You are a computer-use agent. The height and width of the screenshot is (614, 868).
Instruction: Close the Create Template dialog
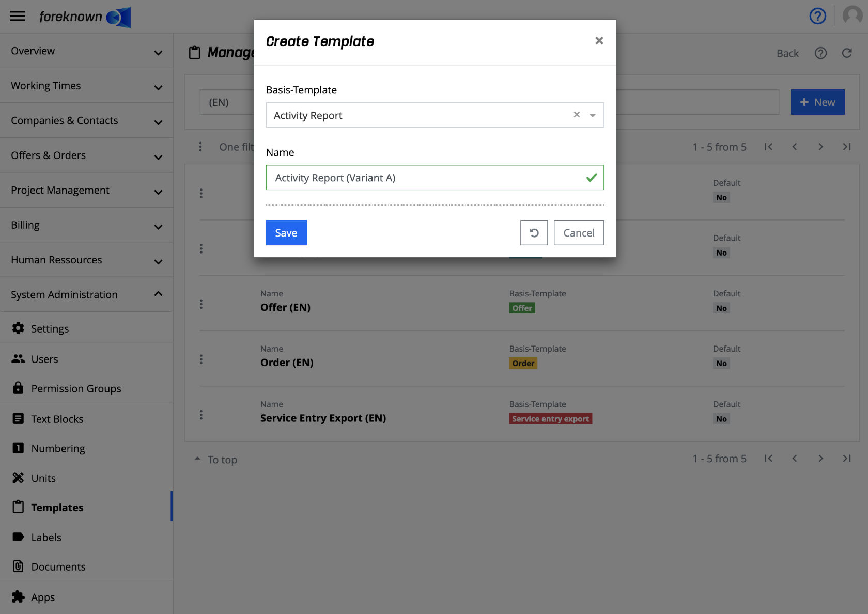pos(599,41)
